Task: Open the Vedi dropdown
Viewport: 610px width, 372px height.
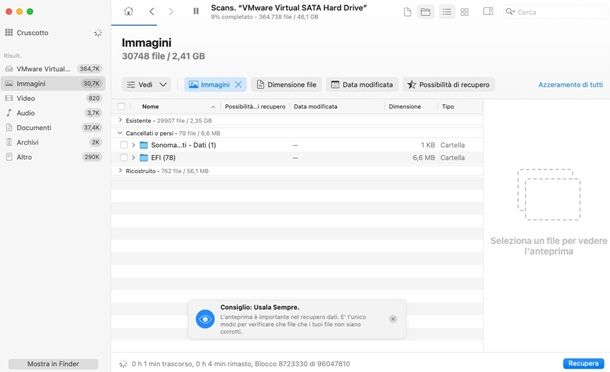Action: 147,84
